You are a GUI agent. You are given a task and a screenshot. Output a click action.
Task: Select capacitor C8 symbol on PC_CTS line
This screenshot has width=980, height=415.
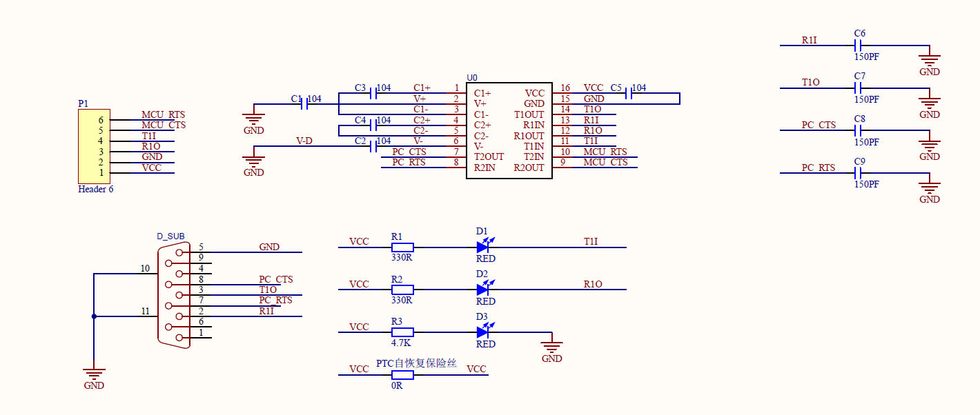(858, 131)
